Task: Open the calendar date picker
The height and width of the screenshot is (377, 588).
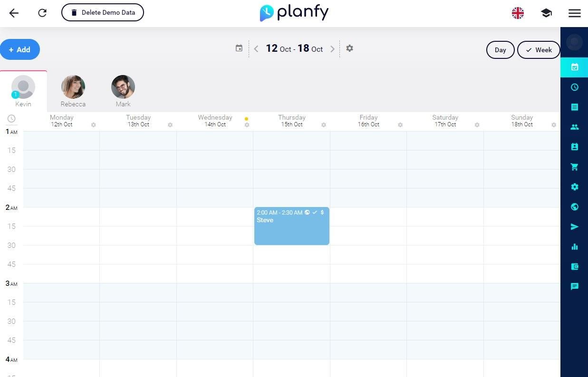Action: tap(239, 48)
